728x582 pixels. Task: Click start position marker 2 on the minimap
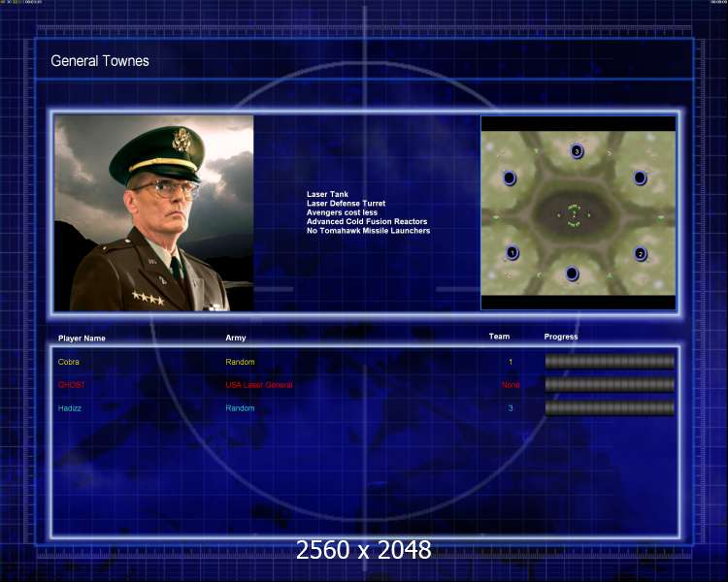coord(641,254)
